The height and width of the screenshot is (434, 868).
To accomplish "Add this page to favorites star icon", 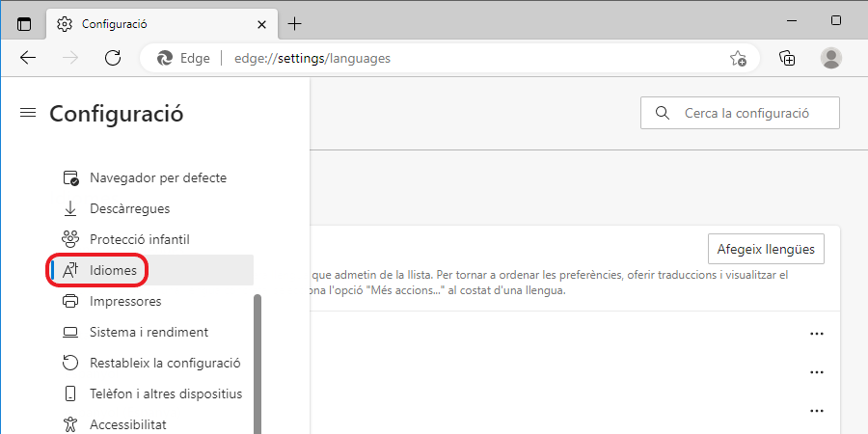I will click(738, 58).
